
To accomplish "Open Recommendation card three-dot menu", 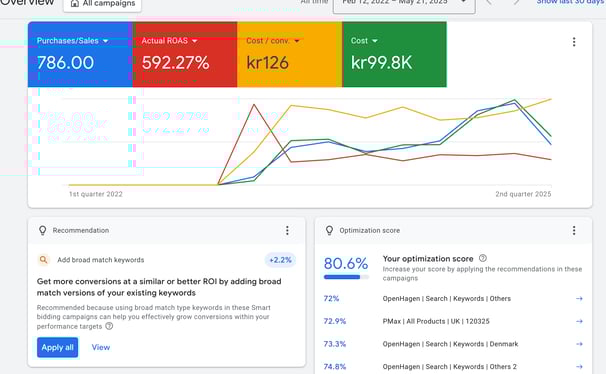I will coord(287,231).
